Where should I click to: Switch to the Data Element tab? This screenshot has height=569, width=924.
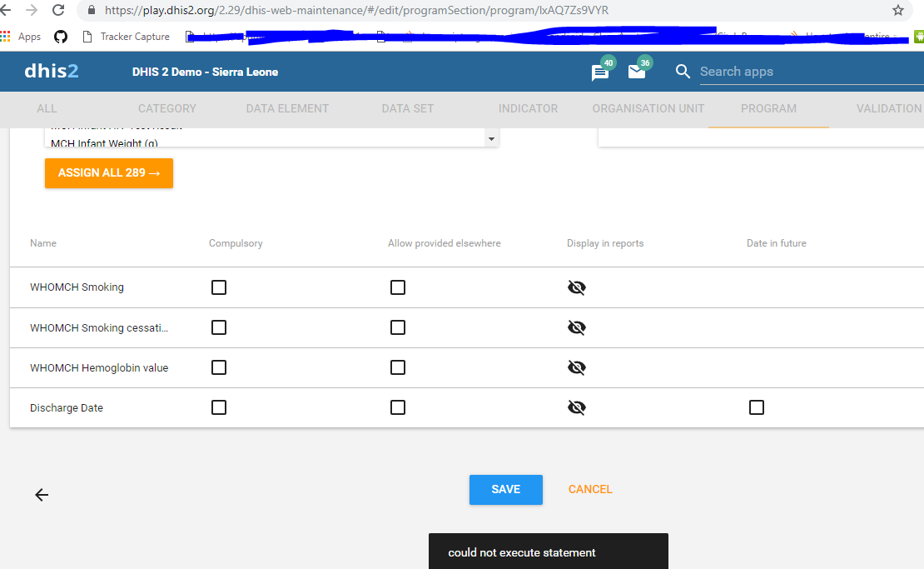pyautogui.click(x=287, y=108)
